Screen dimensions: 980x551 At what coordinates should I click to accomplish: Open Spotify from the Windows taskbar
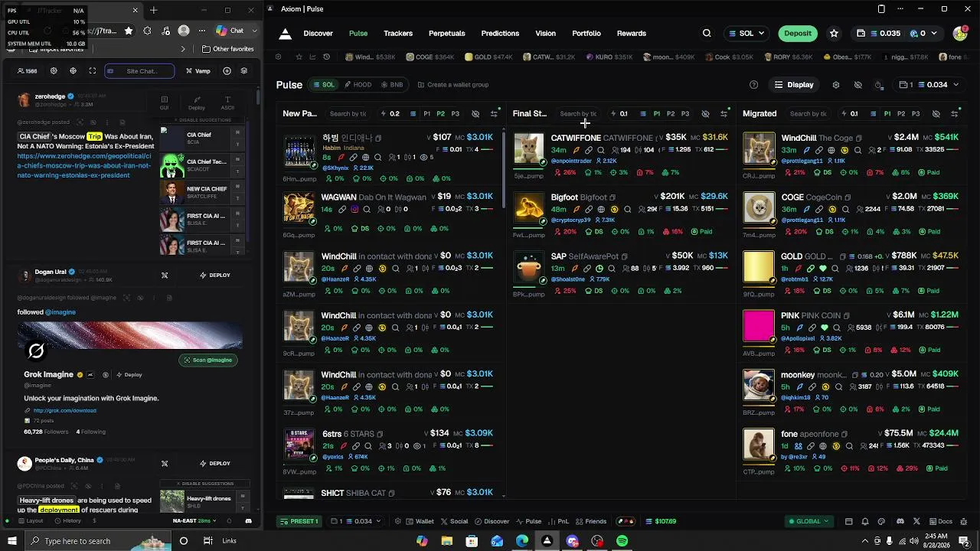[622, 541]
